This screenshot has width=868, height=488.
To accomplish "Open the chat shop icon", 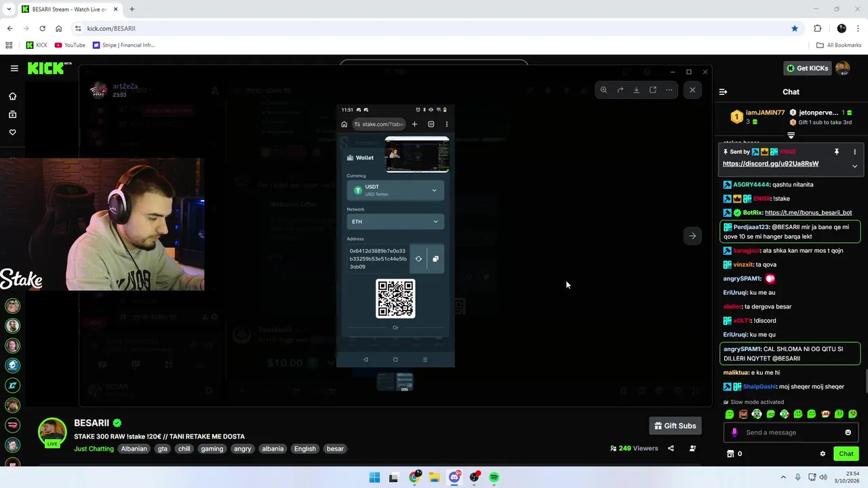I will point(730,453).
